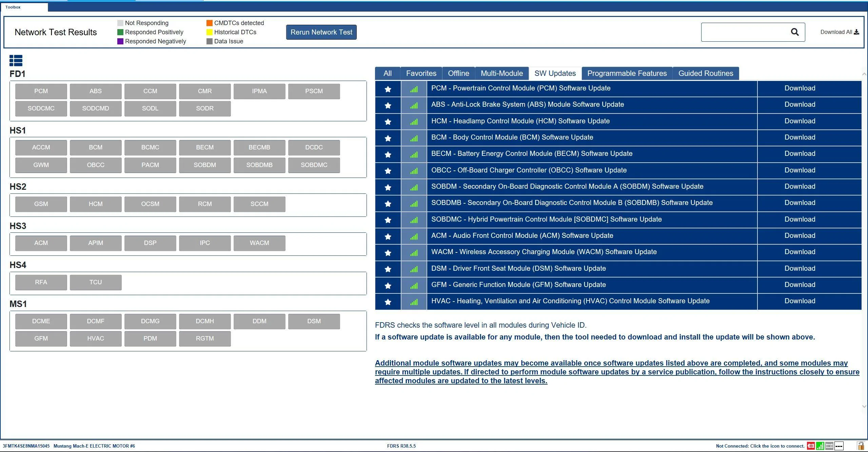Screen dimensions: 868x452
Task: Download the BECM software update
Action: (800, 153)
